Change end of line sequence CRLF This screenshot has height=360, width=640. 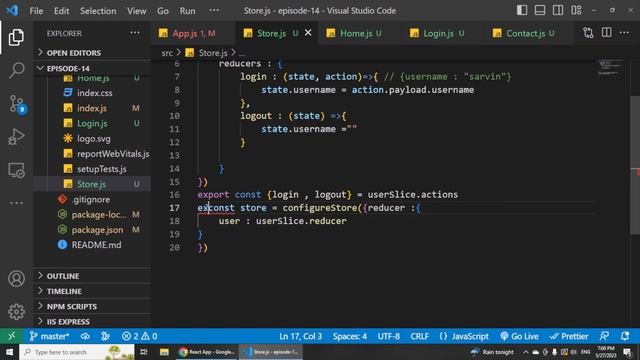(419, 336)
